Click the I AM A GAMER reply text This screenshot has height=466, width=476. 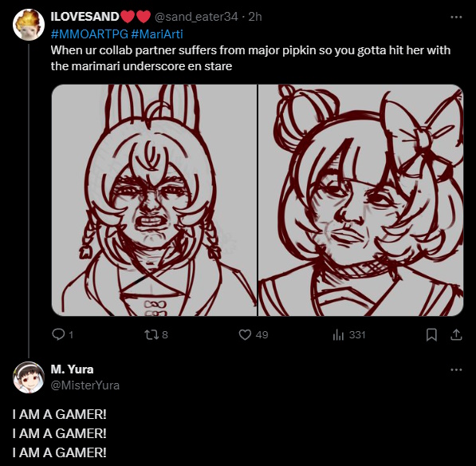click(60, 433)
